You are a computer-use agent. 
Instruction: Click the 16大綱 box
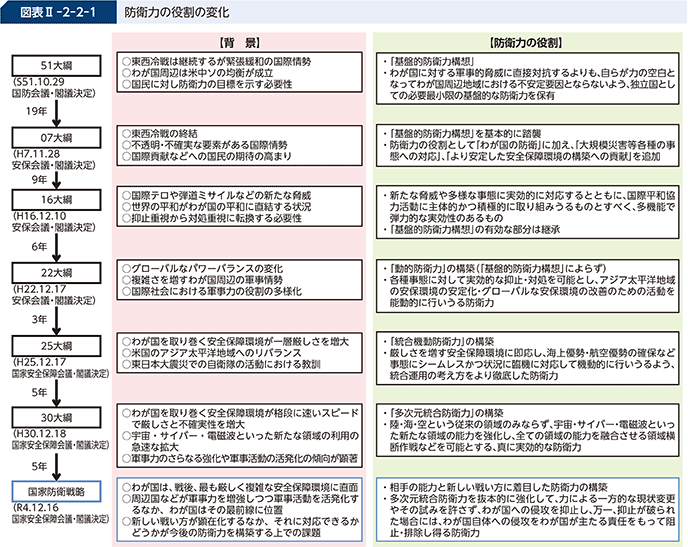[56, 200]
